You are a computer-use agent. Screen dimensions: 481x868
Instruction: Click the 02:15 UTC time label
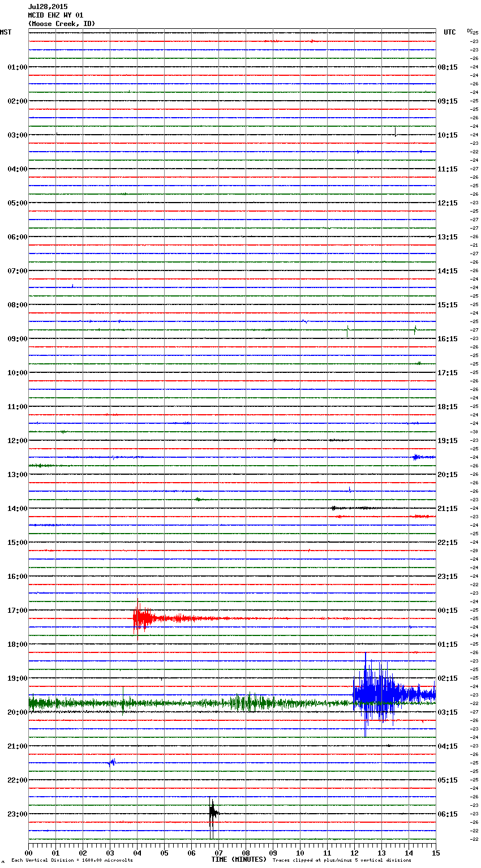(x=448, y=678)
